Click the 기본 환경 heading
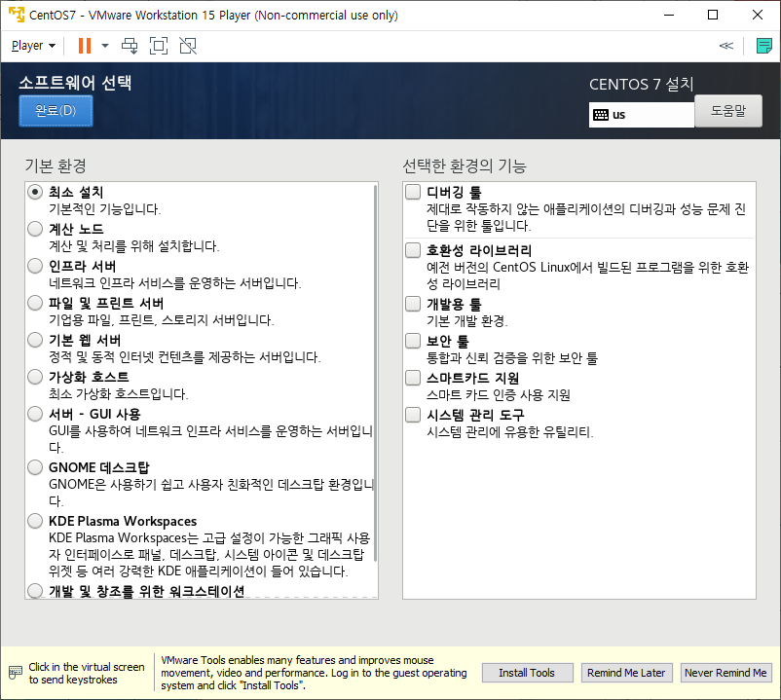This screenshot has width=781, height=700. [56, 166]
